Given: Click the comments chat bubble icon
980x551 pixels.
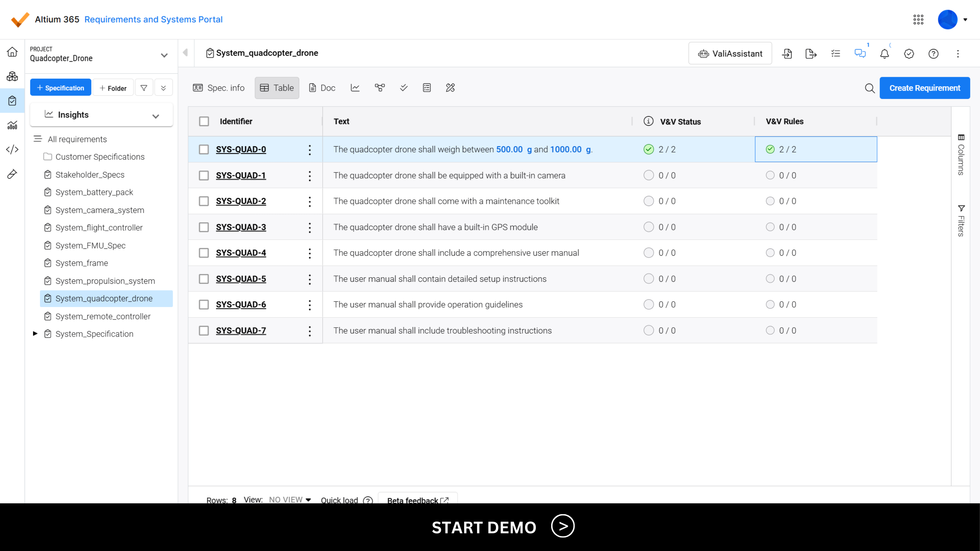Looking at the screenshot, I should tap(860, 54).
